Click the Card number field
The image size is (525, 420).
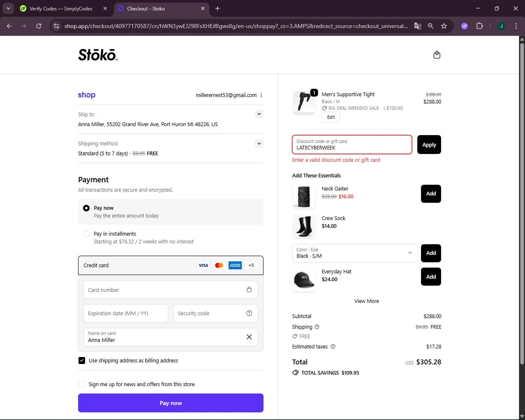click(171, 289)
